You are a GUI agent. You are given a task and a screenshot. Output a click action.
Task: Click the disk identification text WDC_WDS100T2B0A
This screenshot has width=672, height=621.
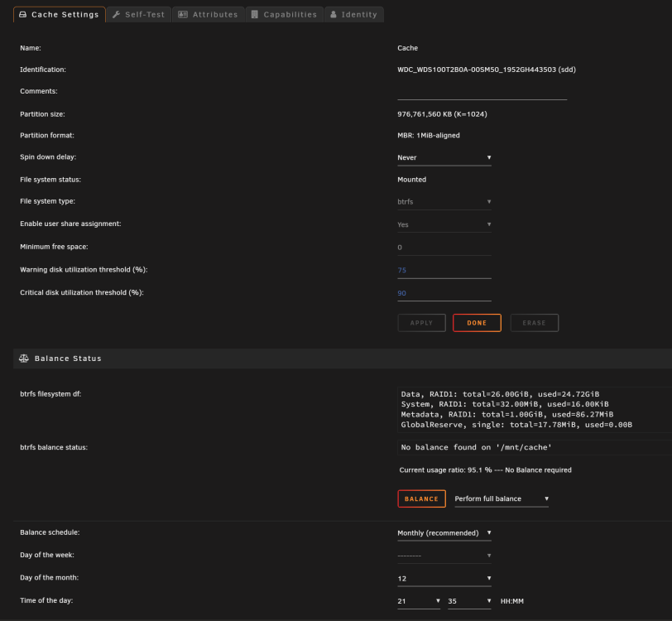click(x=487, y=70)
